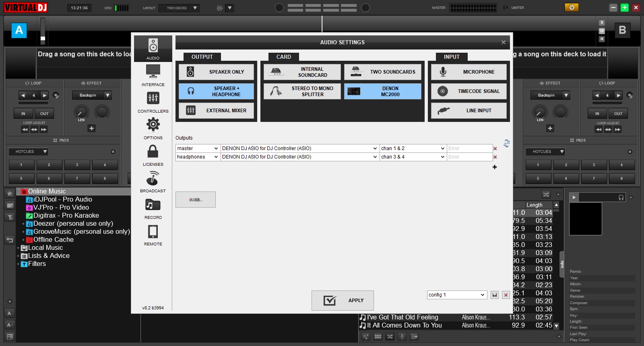Click the master volume level meter
The image size is (644, 346).
474,8
